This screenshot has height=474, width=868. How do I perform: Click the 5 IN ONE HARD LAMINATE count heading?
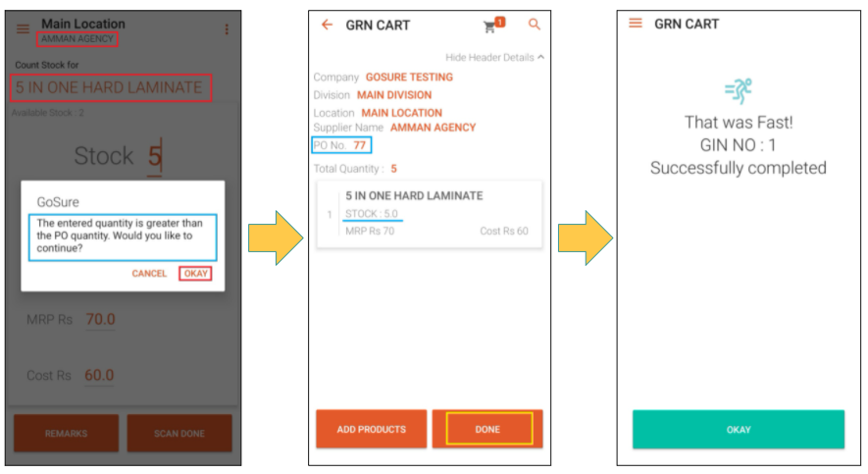pos(110,87)
